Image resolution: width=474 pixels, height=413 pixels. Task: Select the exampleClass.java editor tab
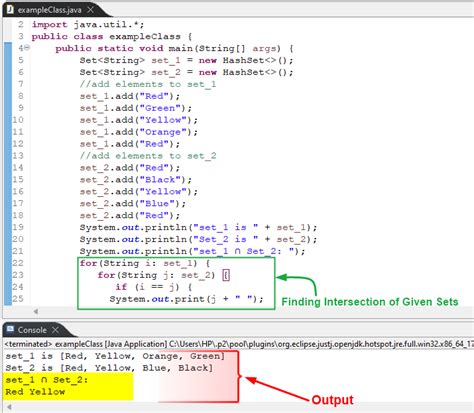click(49, 10)
